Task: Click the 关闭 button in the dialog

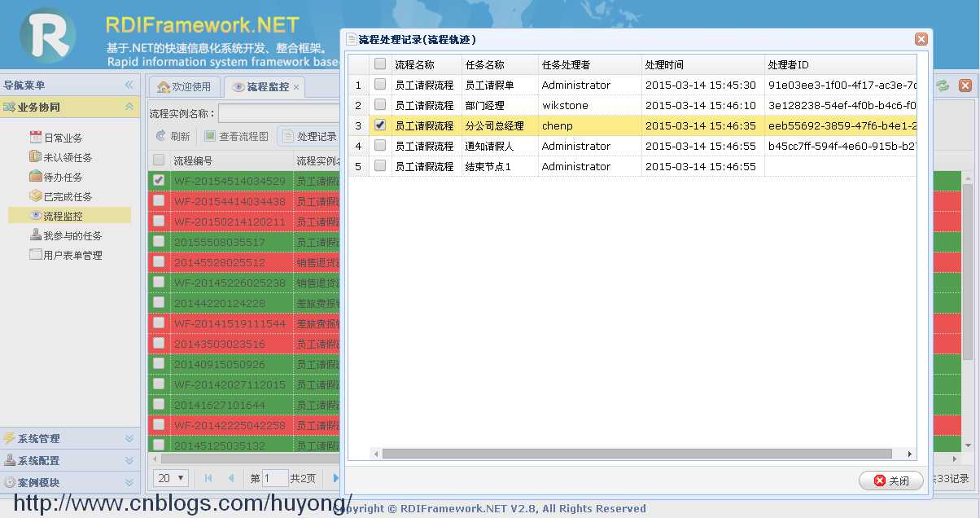Action: coord(891,481)
